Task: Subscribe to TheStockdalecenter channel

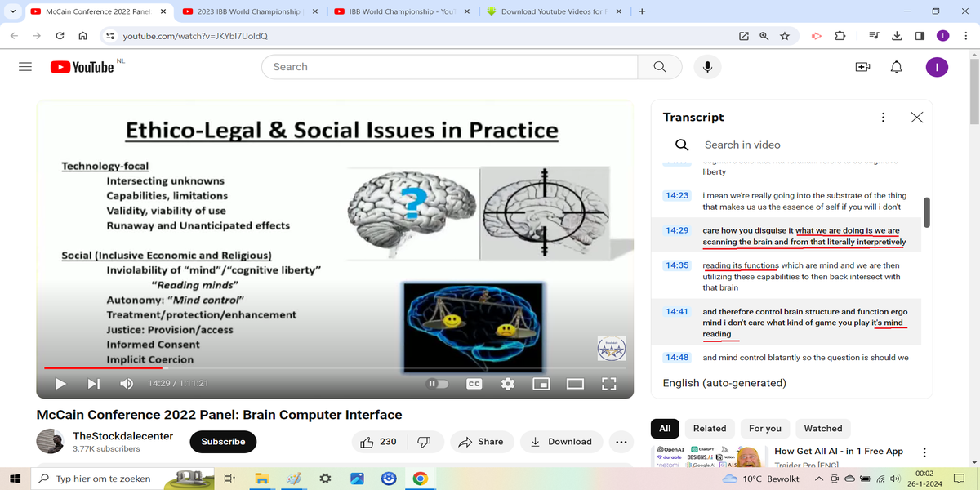Action: [x=223, y=442]
